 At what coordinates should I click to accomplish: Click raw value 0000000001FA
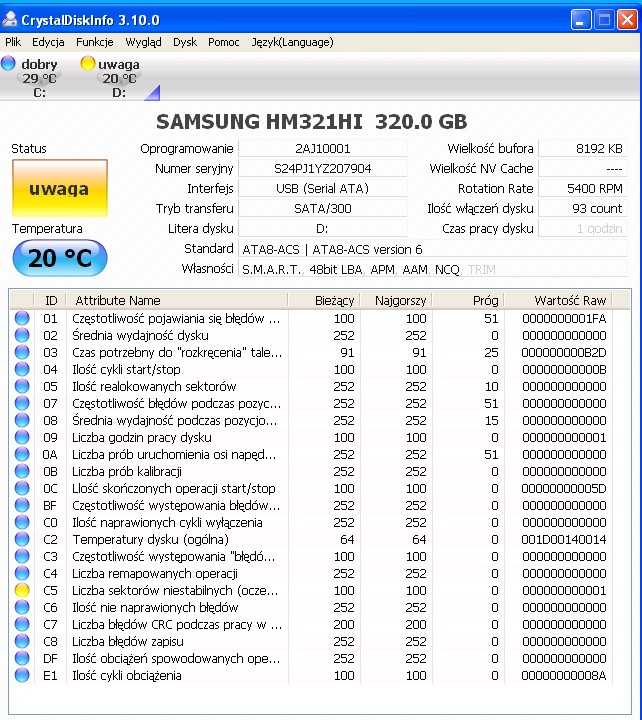click(564, 318)
